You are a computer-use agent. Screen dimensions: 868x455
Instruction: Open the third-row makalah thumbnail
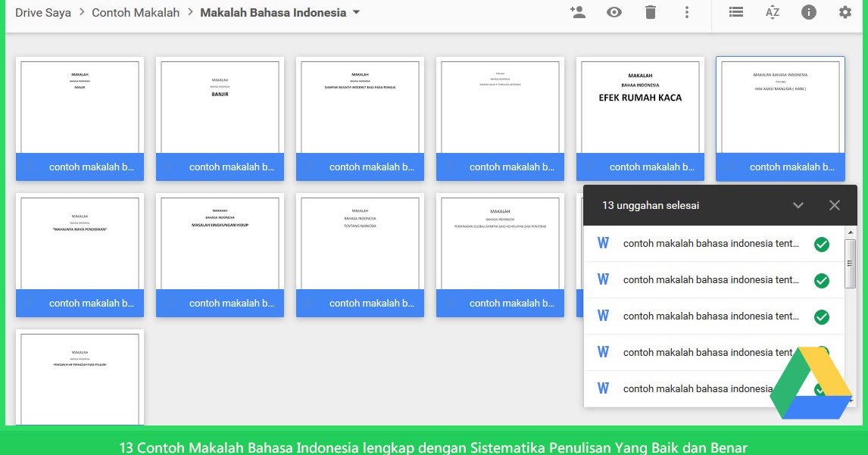click(x=80, y=379)
